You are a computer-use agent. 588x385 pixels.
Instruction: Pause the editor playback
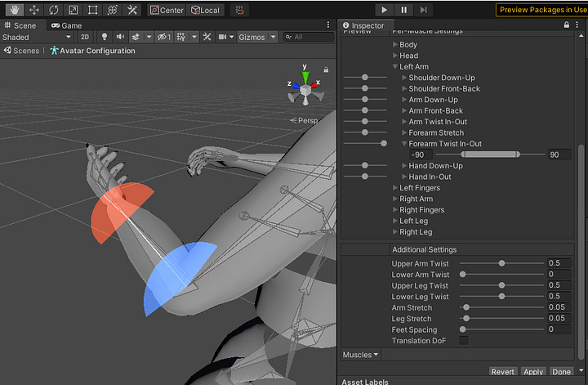(404, 10)
